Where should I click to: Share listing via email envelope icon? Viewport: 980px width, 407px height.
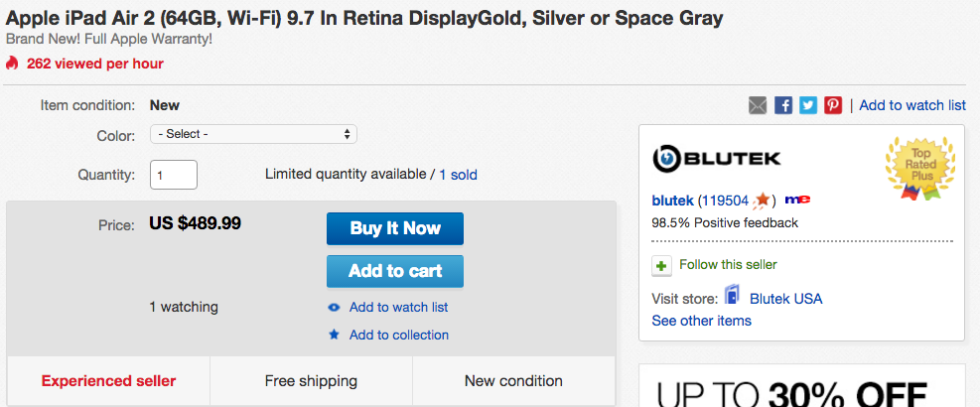(x=758, y=105)
